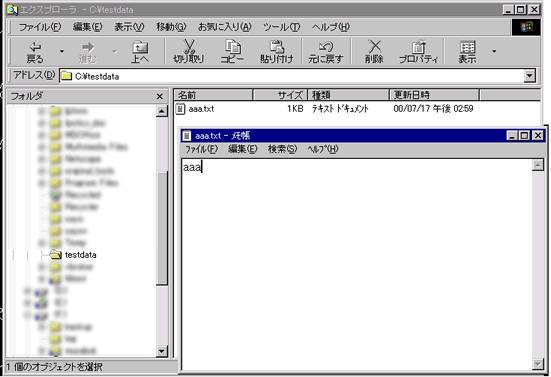
Task: Click the folder tree scroll up arrow
Action: (162, 111)
